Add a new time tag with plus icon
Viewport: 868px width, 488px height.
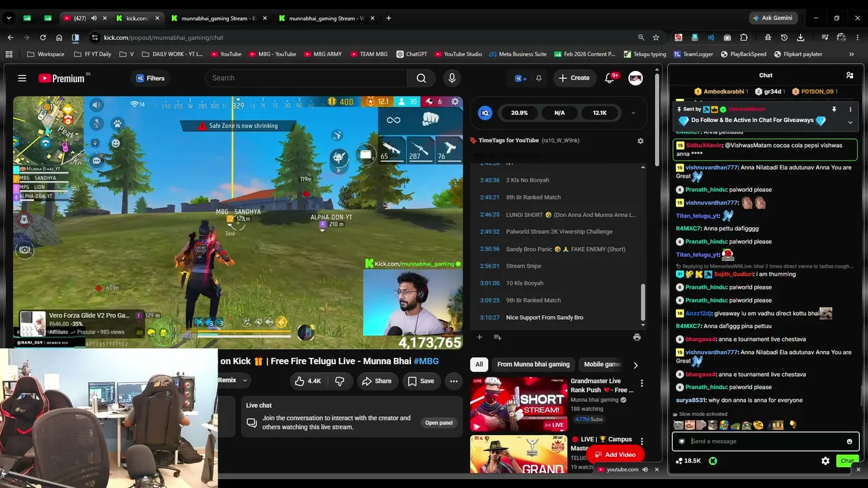[x=479, y=337]
